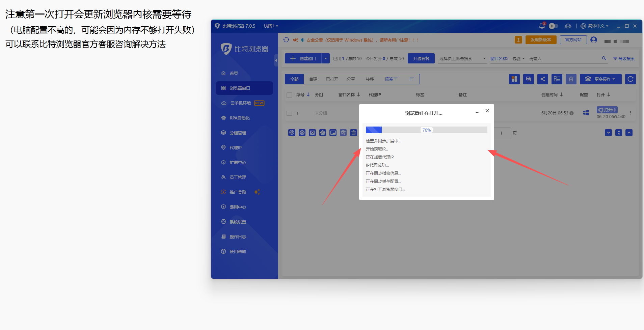Open 员工管理 in sidebar
Screen dimensions: 644x330
coord(244,177)
